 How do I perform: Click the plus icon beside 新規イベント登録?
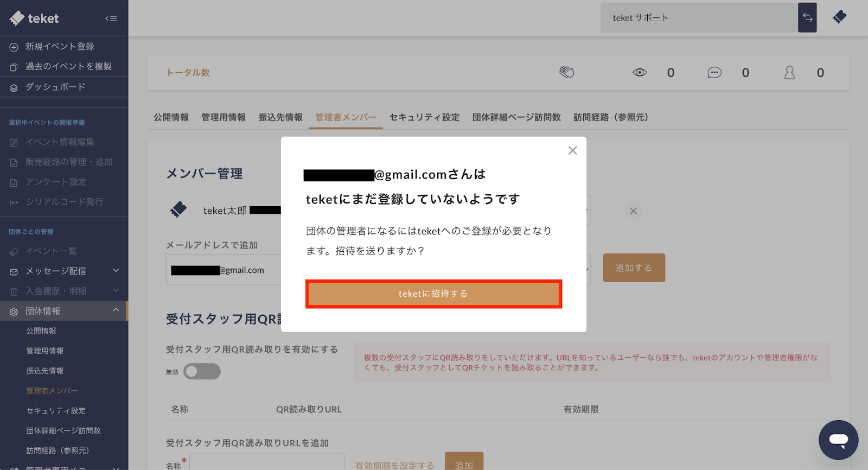click(14, 47)
